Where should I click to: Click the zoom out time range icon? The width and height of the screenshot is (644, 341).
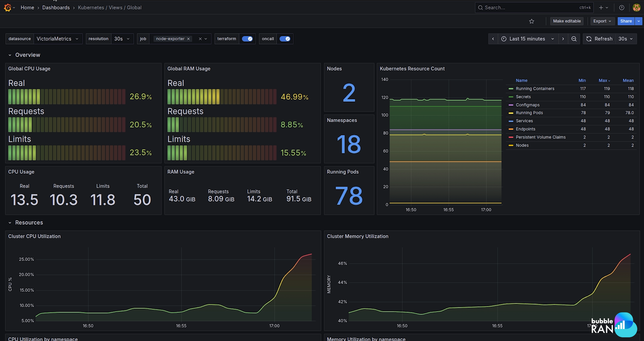tap(574, 39)
